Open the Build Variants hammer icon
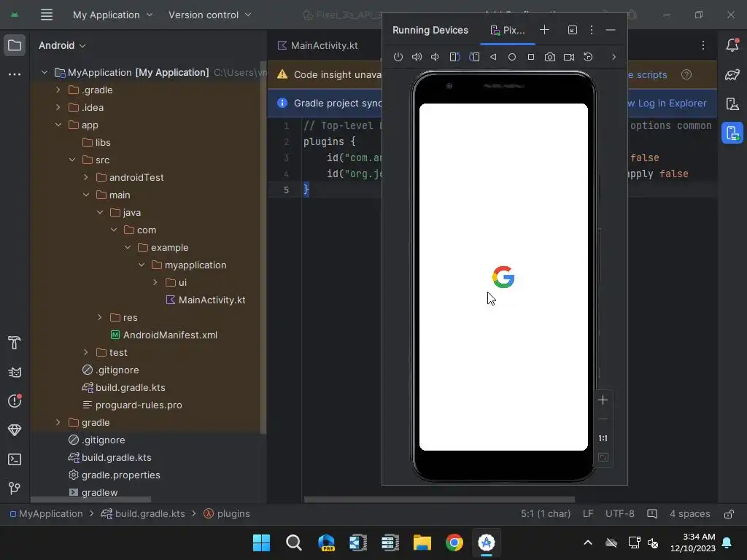The width and height of the screenshot is (747, 560). [15, 343]
